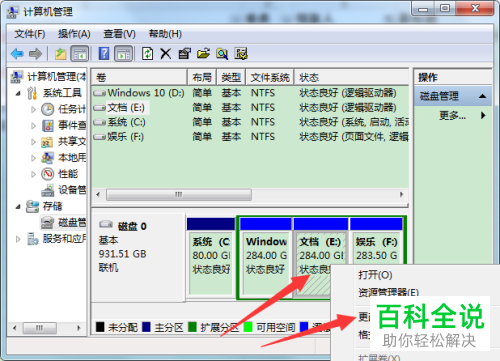This screenshot has height=361, width=500.
Task: Click the tree pane scroll-right arrow
Action: (x=79, y=328)
